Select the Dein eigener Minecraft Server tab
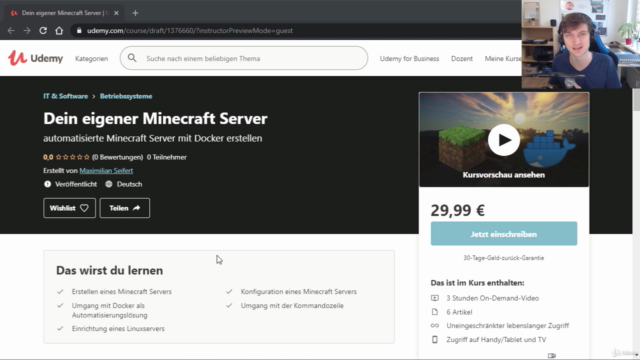640x360 pixels. click(x=64, y=13)
